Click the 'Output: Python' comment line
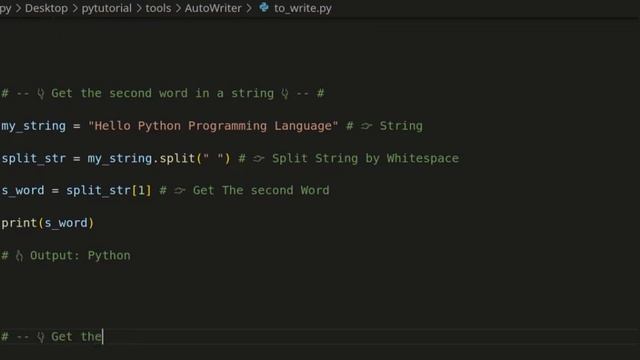This screenshot has width=640, height=360. click(66, 256)
